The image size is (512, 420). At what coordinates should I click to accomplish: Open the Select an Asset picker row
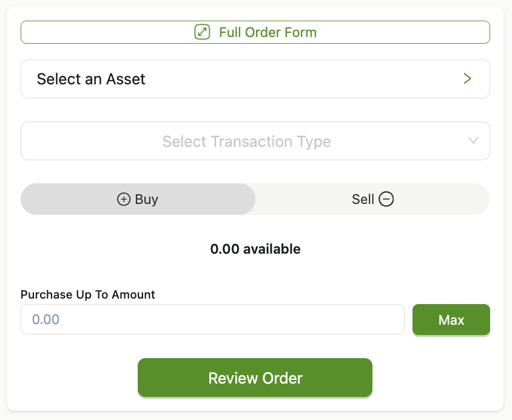(x=255, y=79)
